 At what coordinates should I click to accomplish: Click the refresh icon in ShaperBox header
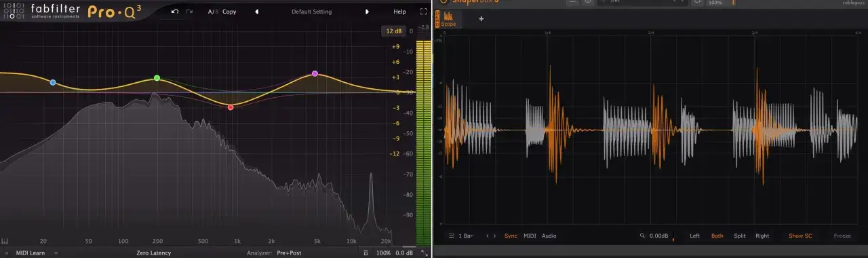(x=696, y=1)
